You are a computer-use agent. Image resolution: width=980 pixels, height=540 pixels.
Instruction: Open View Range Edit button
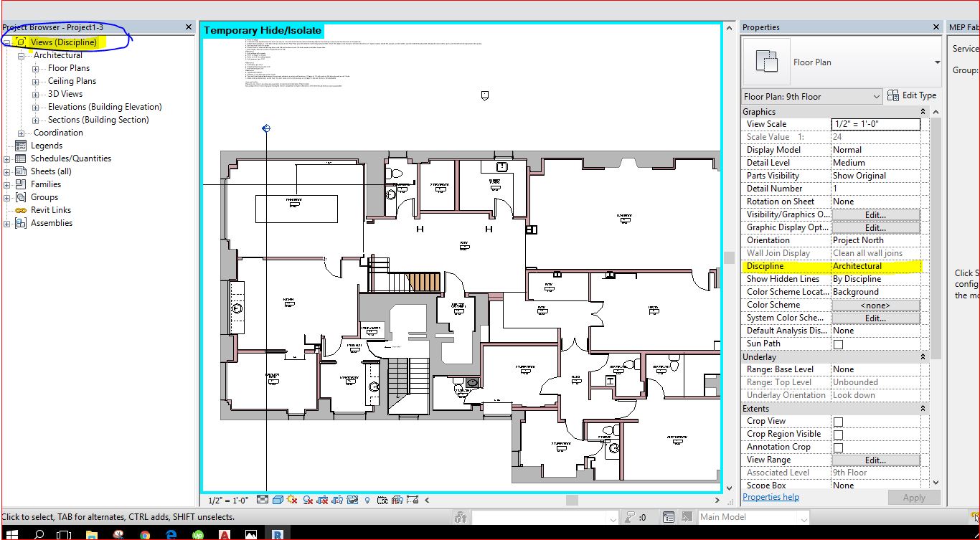coord(875,460)
